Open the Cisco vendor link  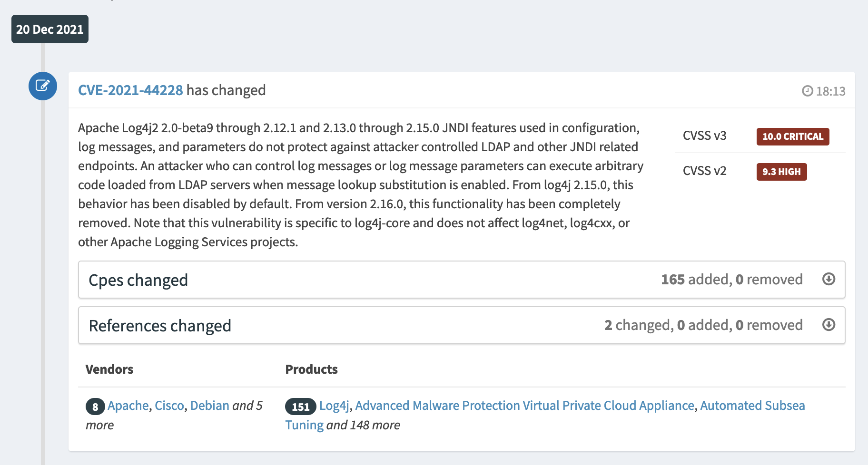(169, 406)
